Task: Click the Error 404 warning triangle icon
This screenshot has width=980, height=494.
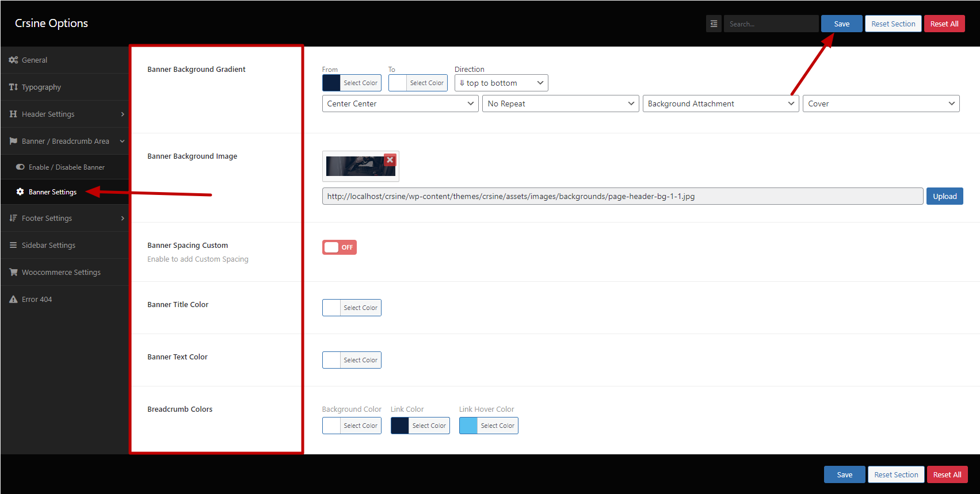Action: coord(13,299)
